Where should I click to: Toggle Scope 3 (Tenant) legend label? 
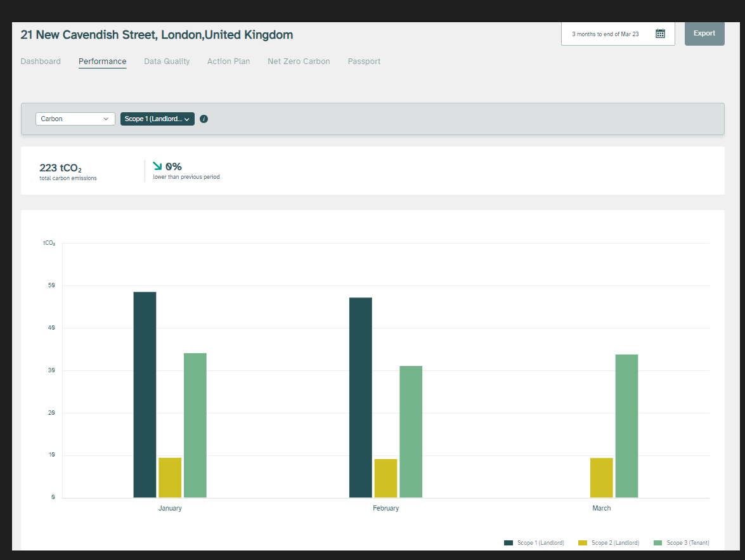(687, 543)
